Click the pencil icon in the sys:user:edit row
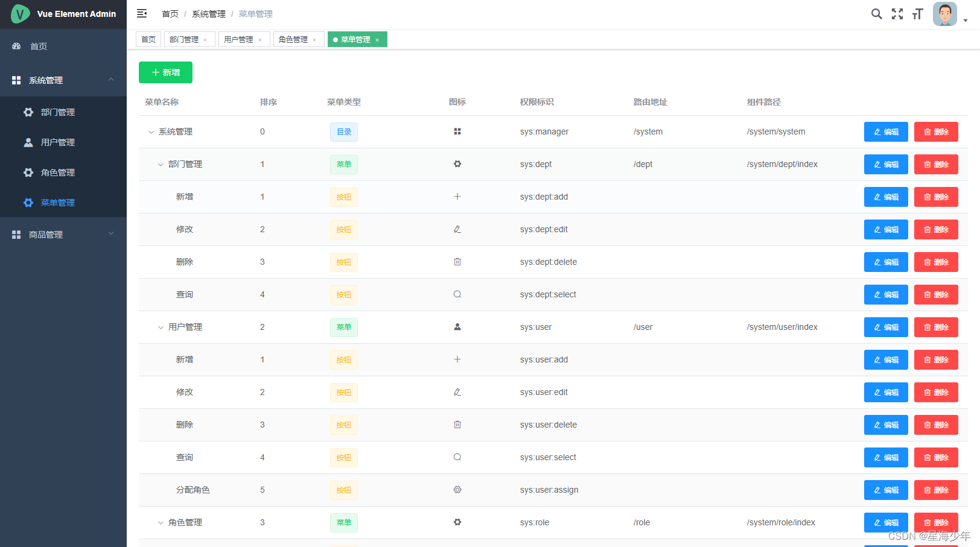The height and width of the screenshot is (547, 980). point(457,392)
